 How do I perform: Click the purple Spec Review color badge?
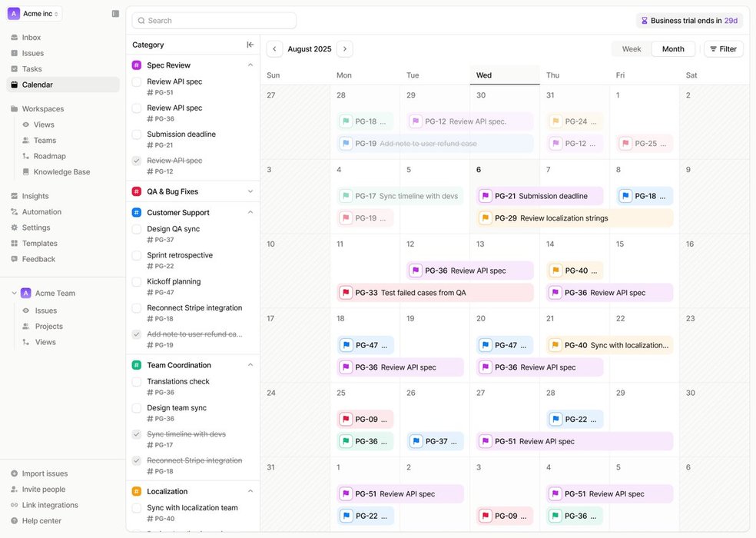click(x=137, y=65)
